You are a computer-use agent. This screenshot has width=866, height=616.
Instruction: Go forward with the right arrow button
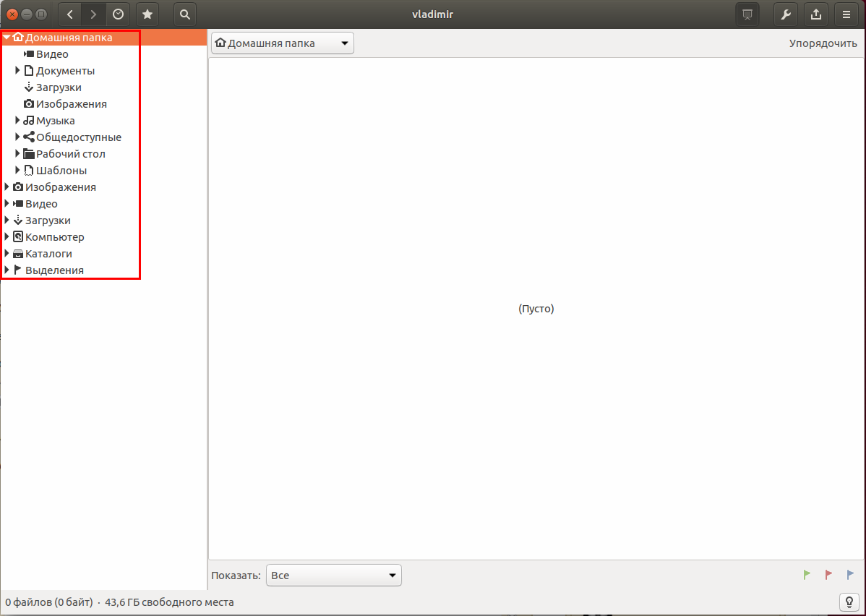93,14
